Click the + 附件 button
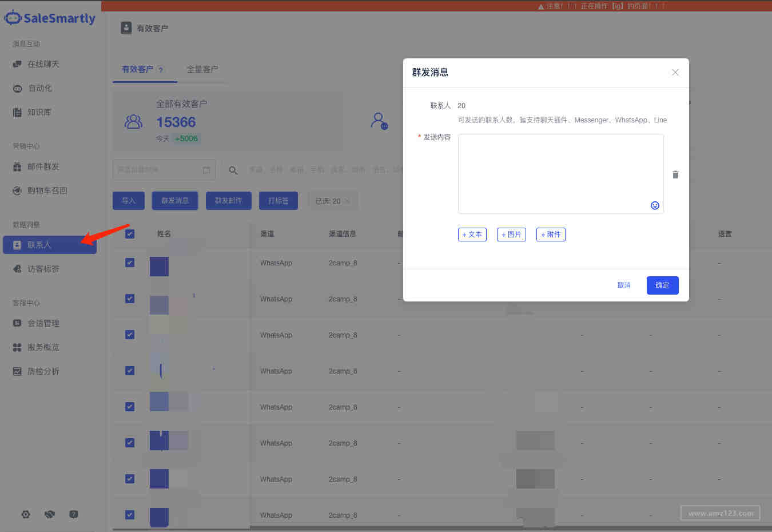The width and height of the screenshot is (772, 532). (x=551, y=235)
